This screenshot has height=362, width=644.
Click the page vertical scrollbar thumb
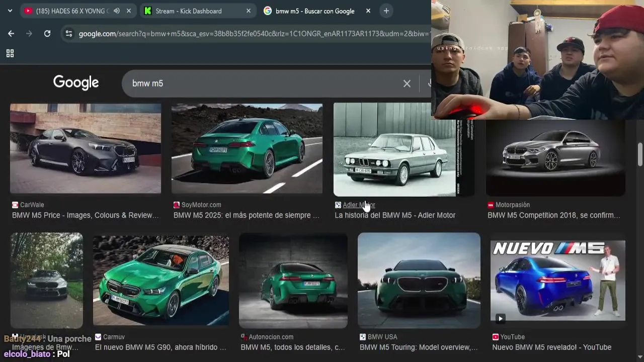pyautogui.click(x=640, y=154)
